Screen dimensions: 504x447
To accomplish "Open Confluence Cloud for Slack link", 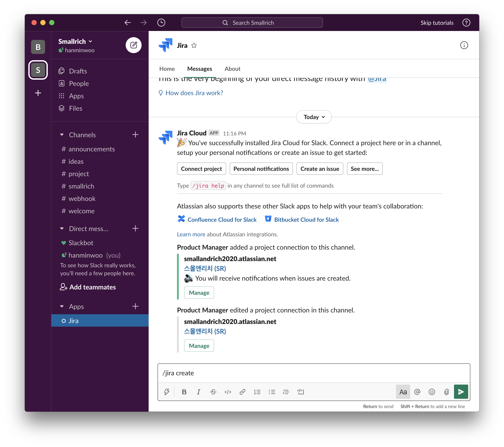I will pos(222,220).
